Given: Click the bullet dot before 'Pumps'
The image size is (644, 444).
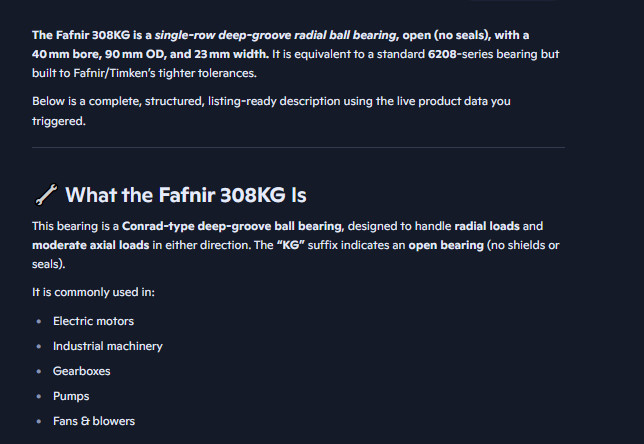Looking at the screenshot, I should [x=39, y=396].
